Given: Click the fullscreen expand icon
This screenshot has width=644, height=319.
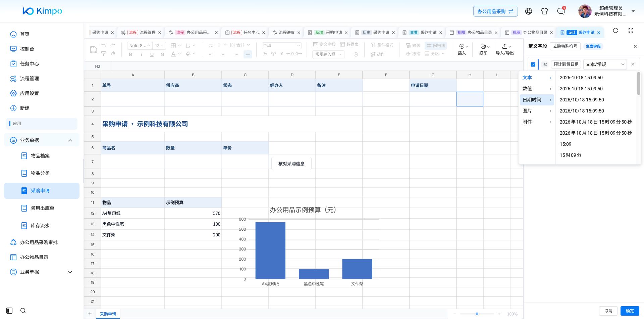Looking at the screenshot, I should pos(631,31).
